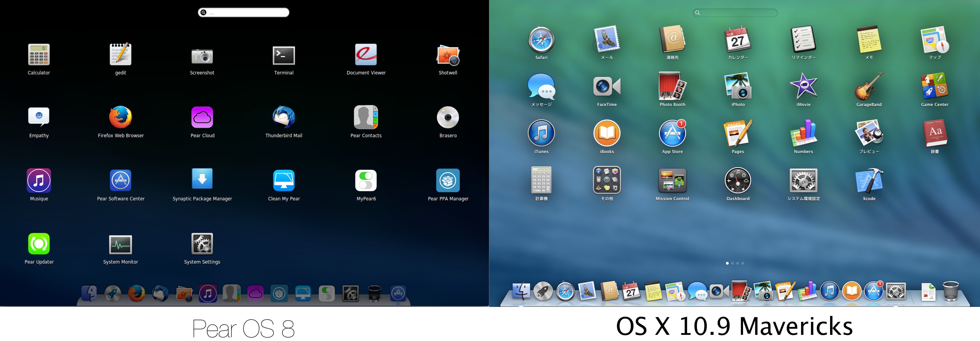Open Calculator in the Pear OS launcher
Viewport: 980px width, 341px height.
coord(39,55)
